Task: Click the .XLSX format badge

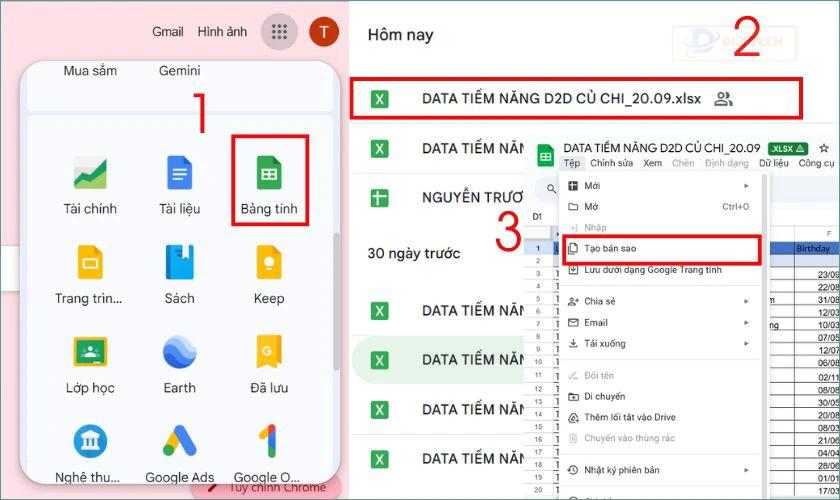Action: (788, 148)
